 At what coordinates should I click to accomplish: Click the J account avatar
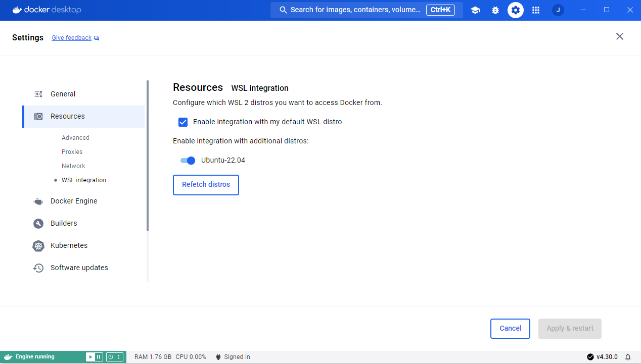coord(558,10)
